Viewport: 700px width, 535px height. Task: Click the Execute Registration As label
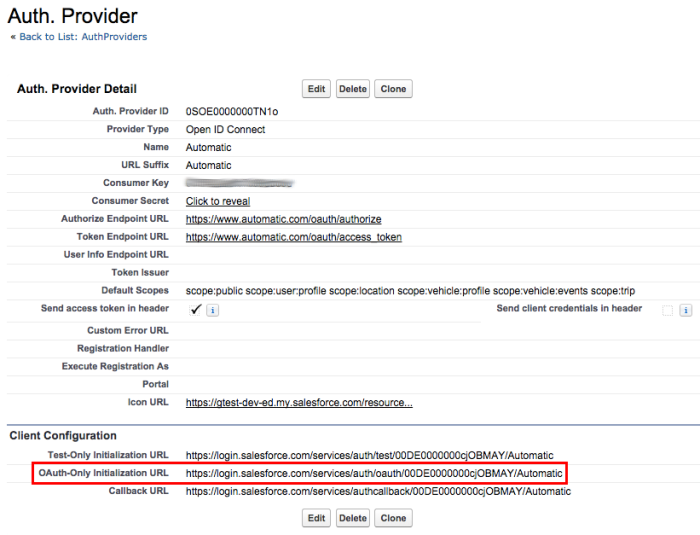[115, 366]
